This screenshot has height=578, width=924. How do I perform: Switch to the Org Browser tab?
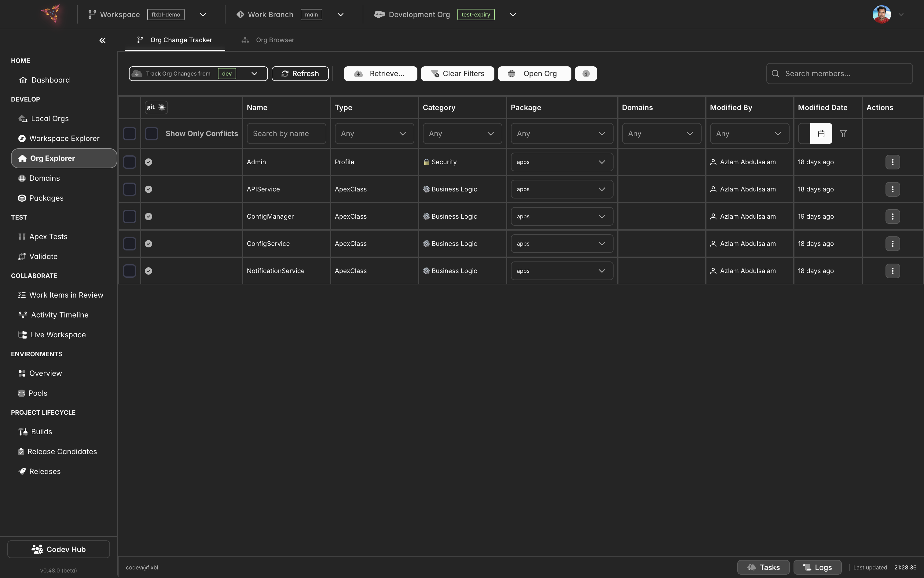pyautogui.click(x=268, y=40)
